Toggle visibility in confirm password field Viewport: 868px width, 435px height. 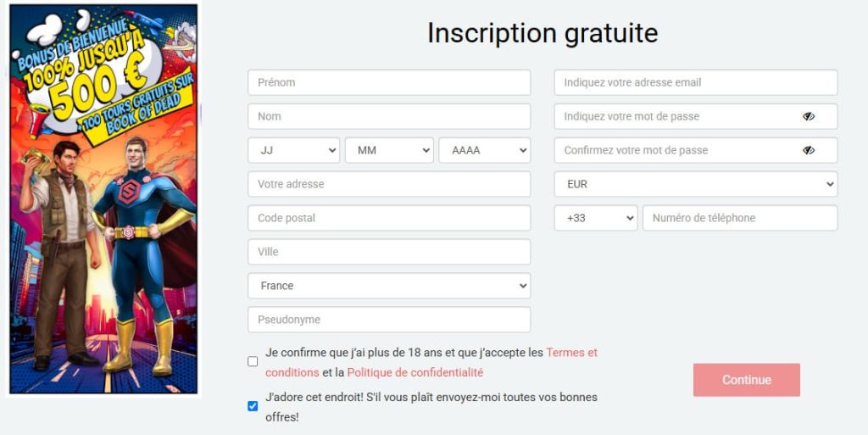809,150
